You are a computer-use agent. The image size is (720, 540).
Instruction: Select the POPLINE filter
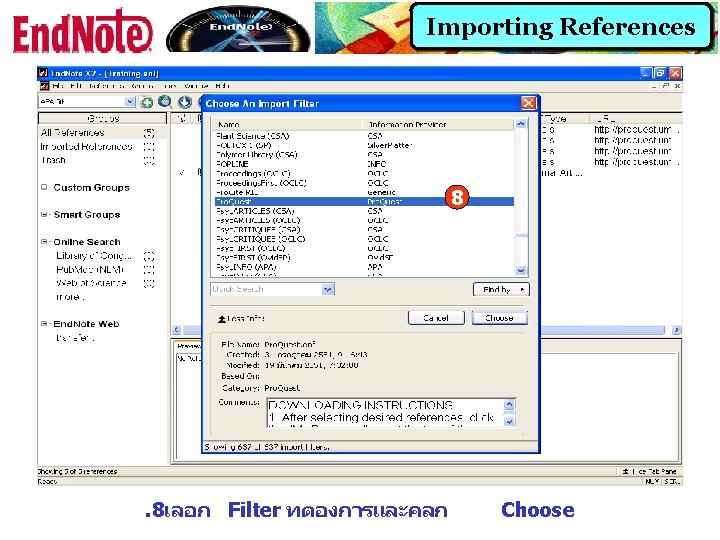coord(364,164)
